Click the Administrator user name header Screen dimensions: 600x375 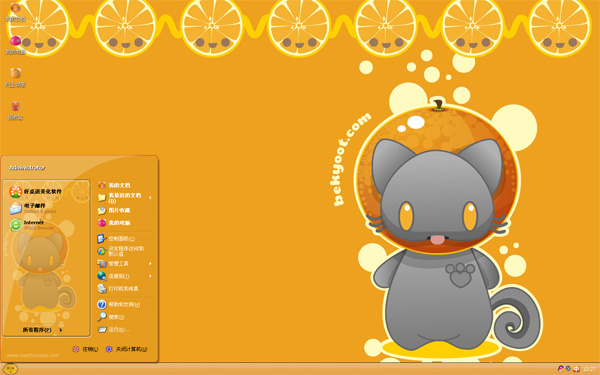point(27,168)
